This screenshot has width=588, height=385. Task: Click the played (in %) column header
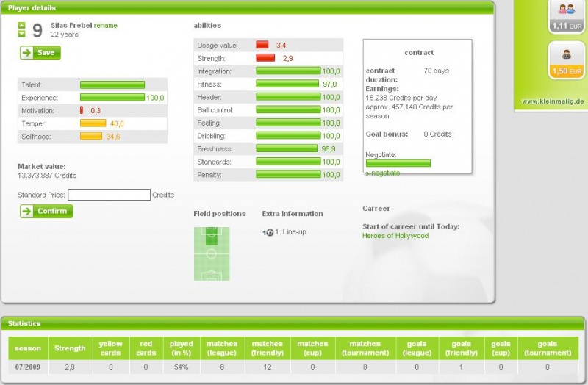click(181, 348)
